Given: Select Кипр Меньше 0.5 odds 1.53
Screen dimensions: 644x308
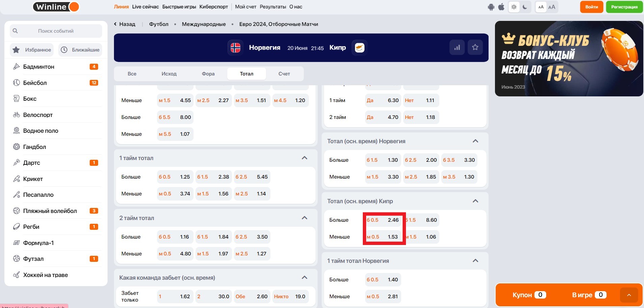Looking at the screenshot, I should pyautogui.click(x=383, y=237).
